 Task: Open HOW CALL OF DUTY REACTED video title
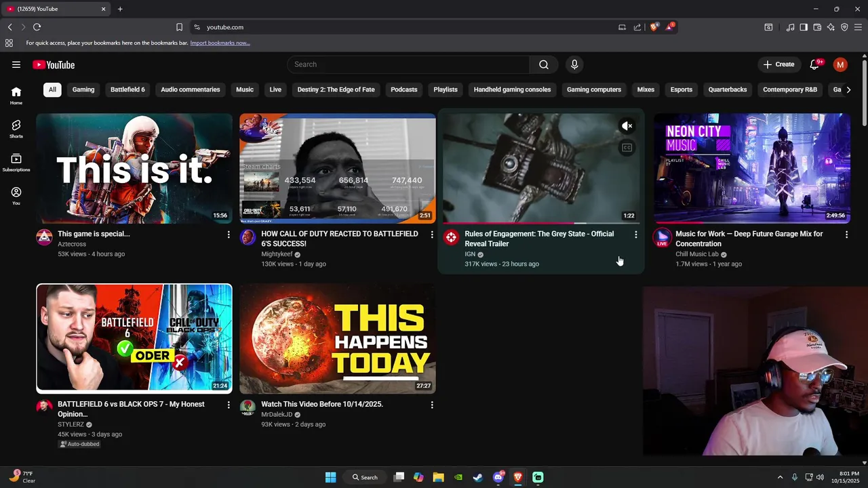(340, 239)
